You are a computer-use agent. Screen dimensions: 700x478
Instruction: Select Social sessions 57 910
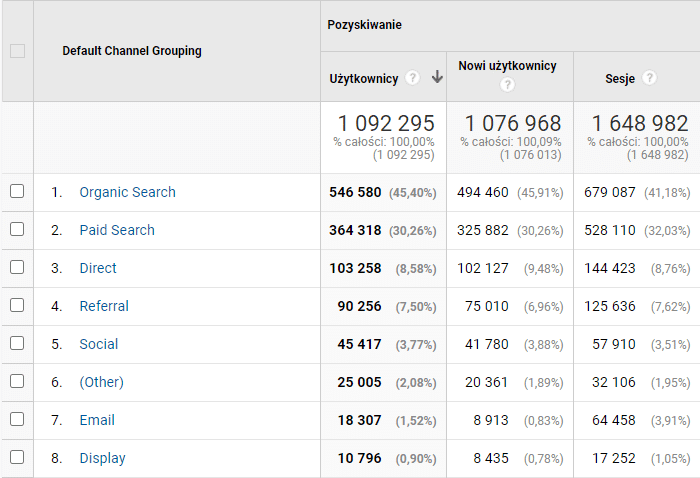[x=613, y=344]
